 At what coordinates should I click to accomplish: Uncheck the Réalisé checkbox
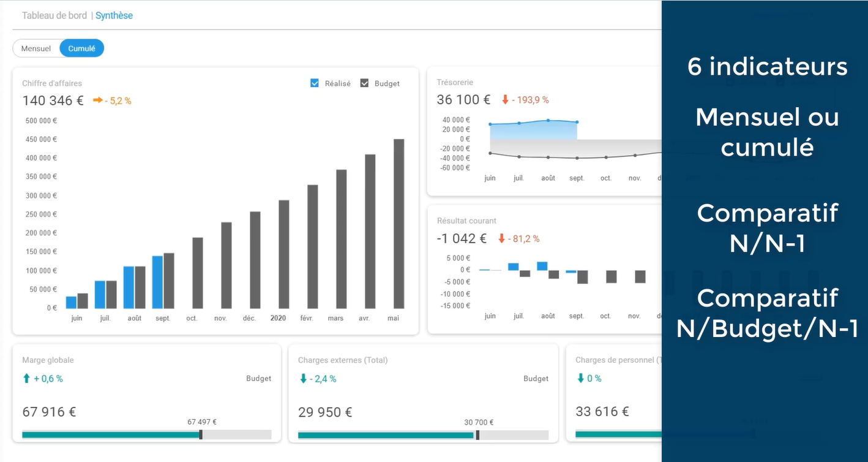click(315, 83)
